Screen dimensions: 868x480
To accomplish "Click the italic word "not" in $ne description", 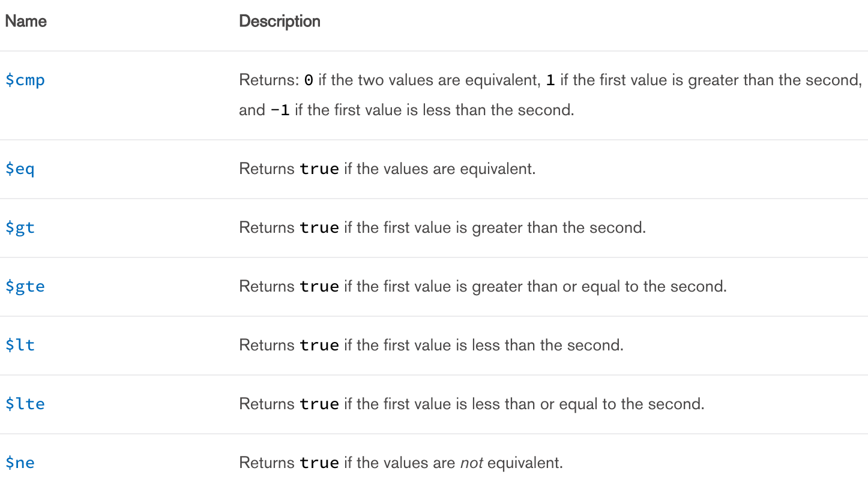I will 471,463.
